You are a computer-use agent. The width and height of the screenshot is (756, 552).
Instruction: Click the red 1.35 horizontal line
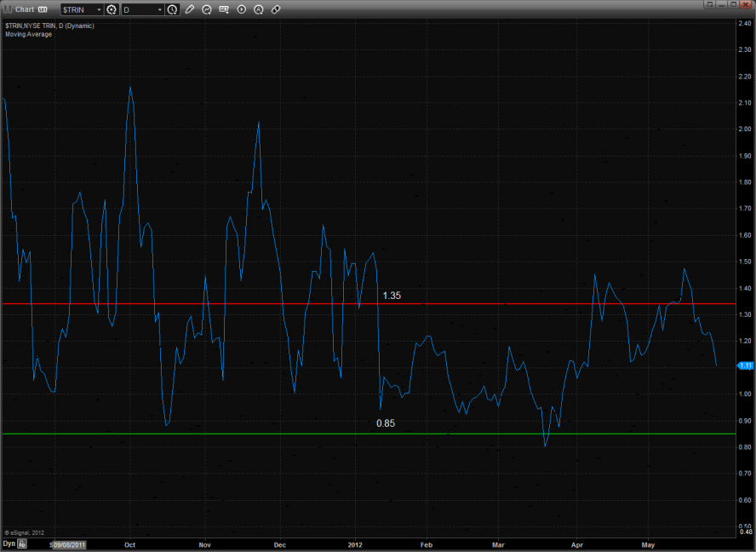click(511, 303)
